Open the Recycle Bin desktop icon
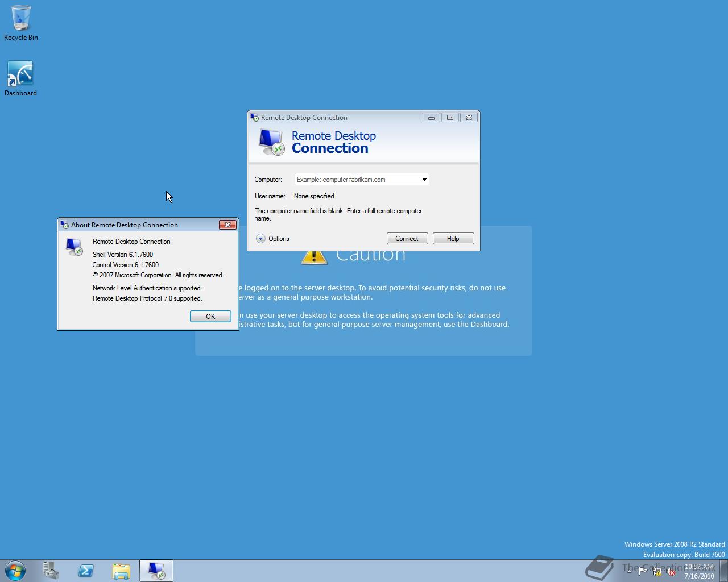The height and width of the screenshot is (582, 728). (21, 23)
